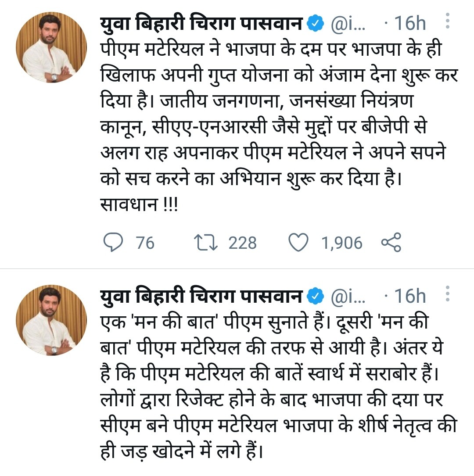
Task: Share the tweet about जातीय जनगणना
Action: point(391,243)
